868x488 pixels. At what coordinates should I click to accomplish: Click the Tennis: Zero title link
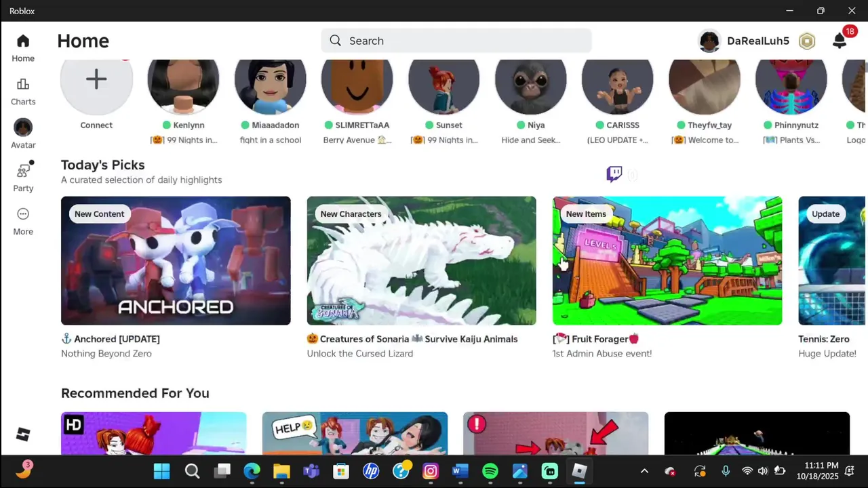pyautogui.click(x=824, y=339)
